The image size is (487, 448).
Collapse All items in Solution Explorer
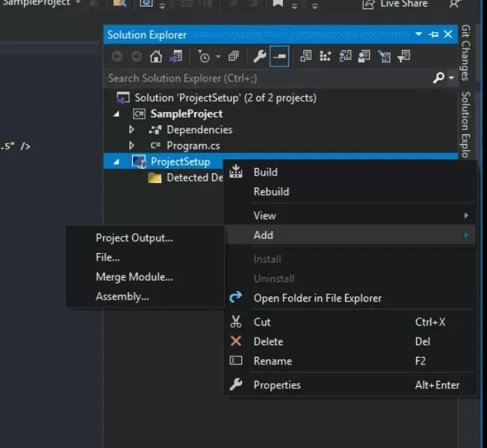[x=233, y=57]
